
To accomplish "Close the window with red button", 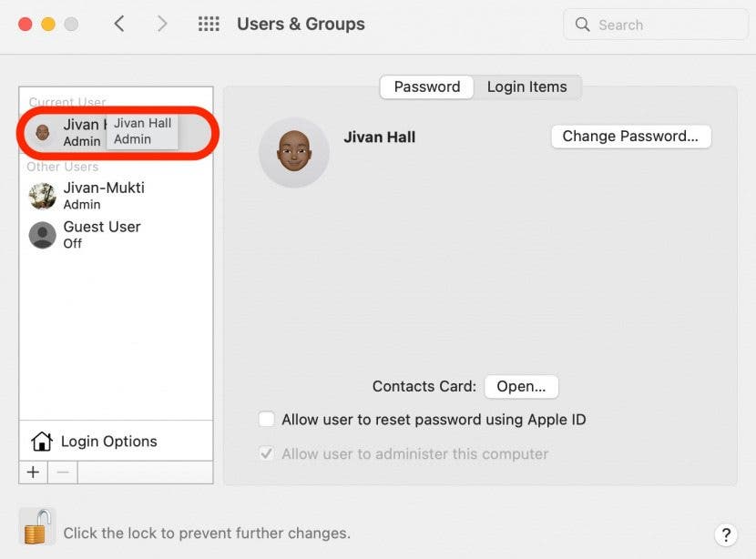I will [26, 24].
